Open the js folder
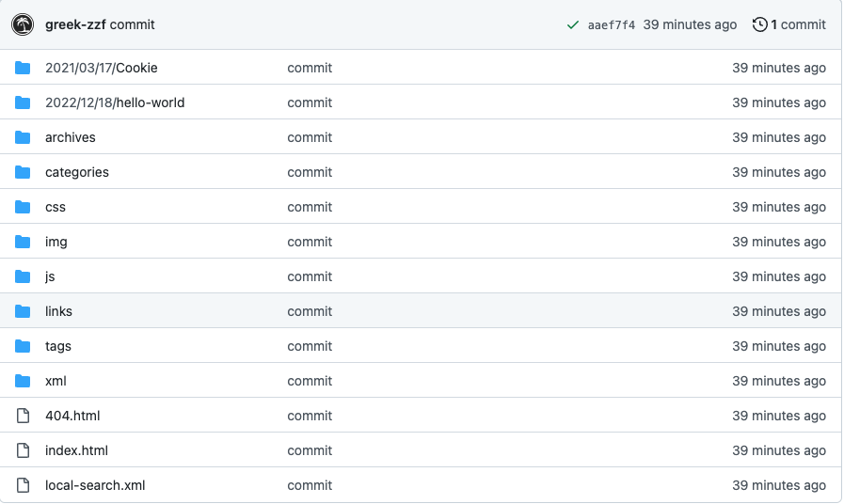The height and width of the screenshot is (504, 844). pyautogui.click(x=50, y=276)
